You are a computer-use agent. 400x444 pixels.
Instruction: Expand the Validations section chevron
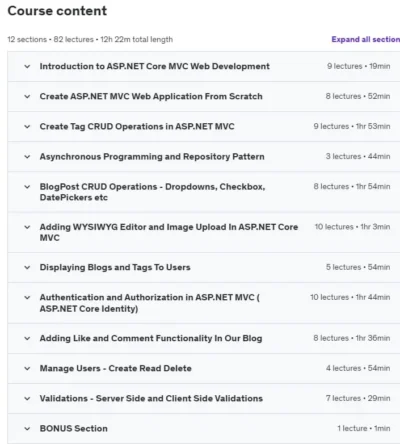pyautogui.click(x=27, y=398)
